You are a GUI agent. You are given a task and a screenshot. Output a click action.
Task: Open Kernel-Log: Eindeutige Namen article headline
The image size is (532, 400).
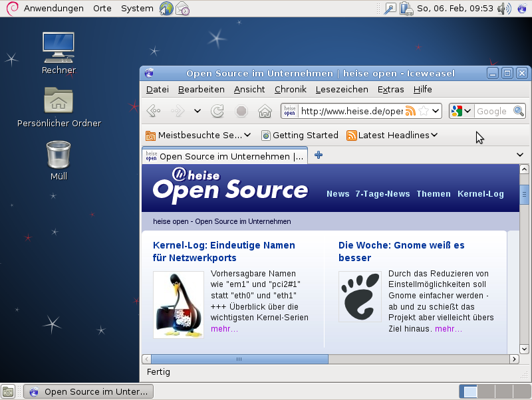(224, 251)
